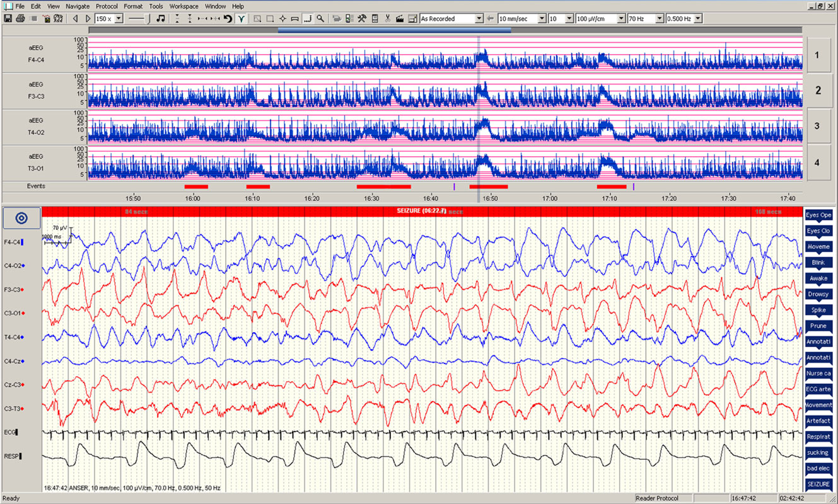Click the sucking event button
The width and height of the screenshot is (838, 504).
[818, 452]
